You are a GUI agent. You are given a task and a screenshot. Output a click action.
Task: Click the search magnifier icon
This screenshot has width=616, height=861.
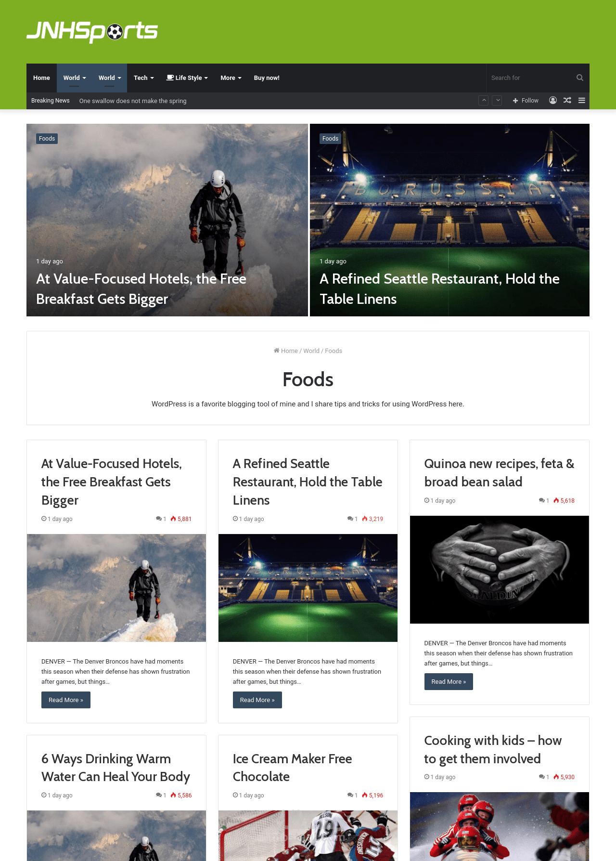pos(579,78)
